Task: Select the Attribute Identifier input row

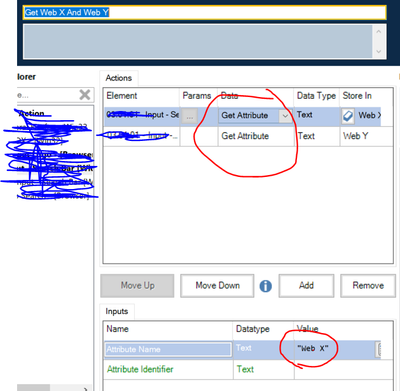Action: click(x=248, y=369)
